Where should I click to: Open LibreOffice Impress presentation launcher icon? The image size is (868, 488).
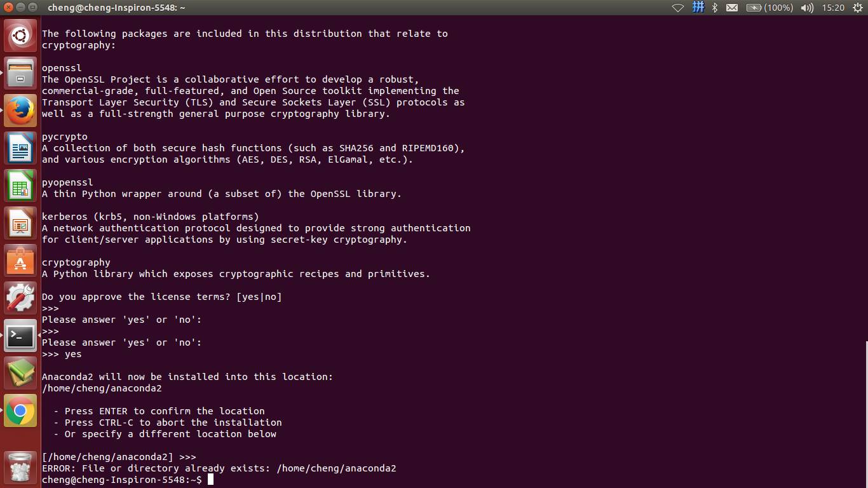pos(20,223)
